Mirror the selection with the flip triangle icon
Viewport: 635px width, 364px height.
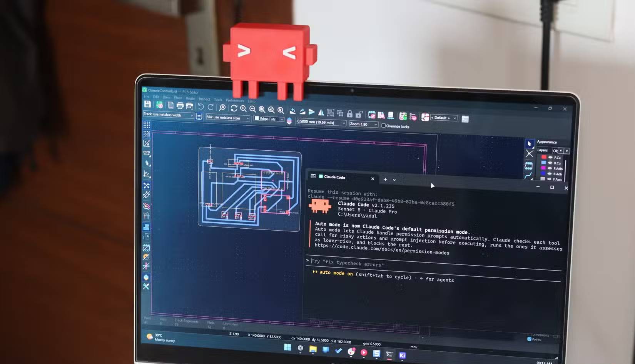click(x=321, y=112)
